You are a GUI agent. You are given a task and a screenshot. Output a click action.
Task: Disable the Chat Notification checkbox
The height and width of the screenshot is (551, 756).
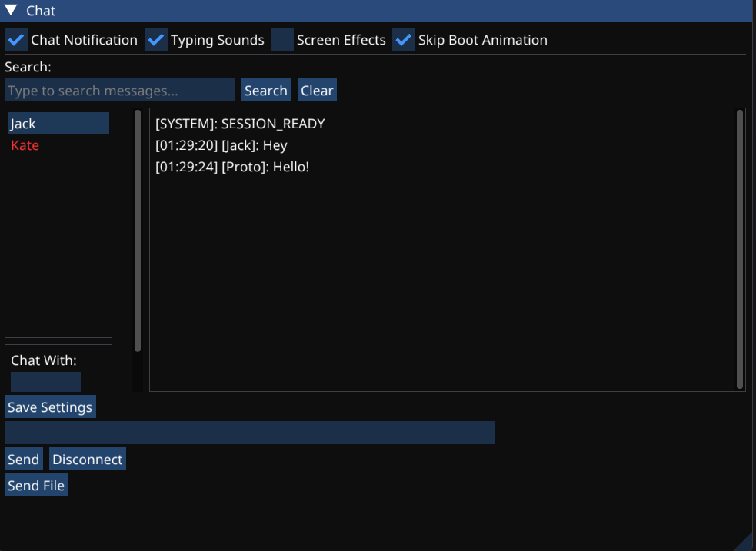pos(15,39)
